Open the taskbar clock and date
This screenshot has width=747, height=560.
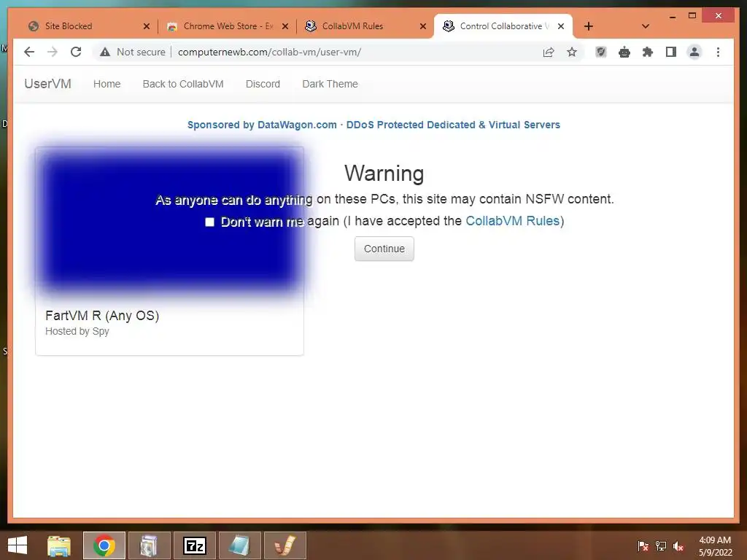pos(715,546)
